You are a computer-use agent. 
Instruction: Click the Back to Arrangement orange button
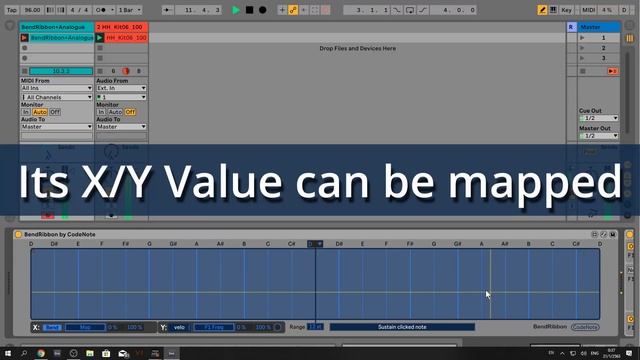tap(612, 71)
